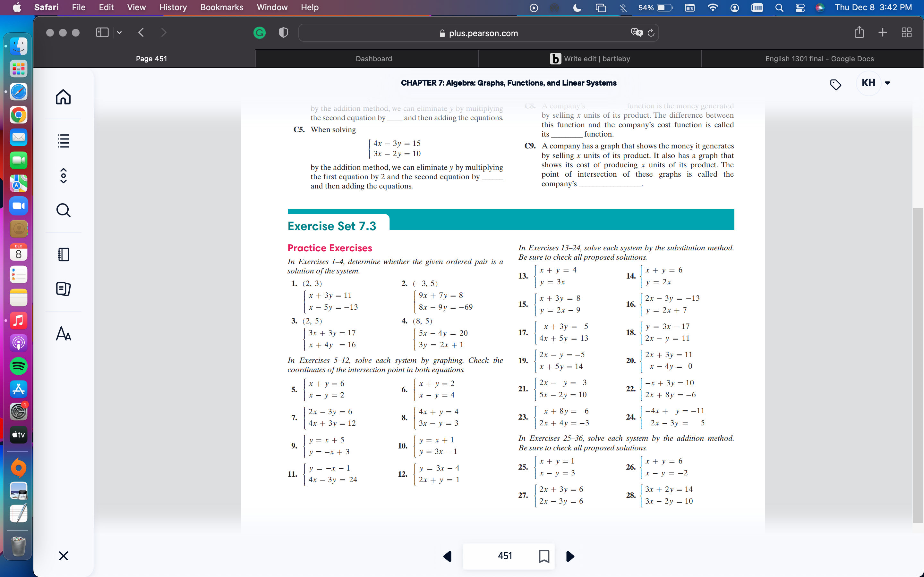Search within the eText
The image size is (924, 577).
point(63,210)
